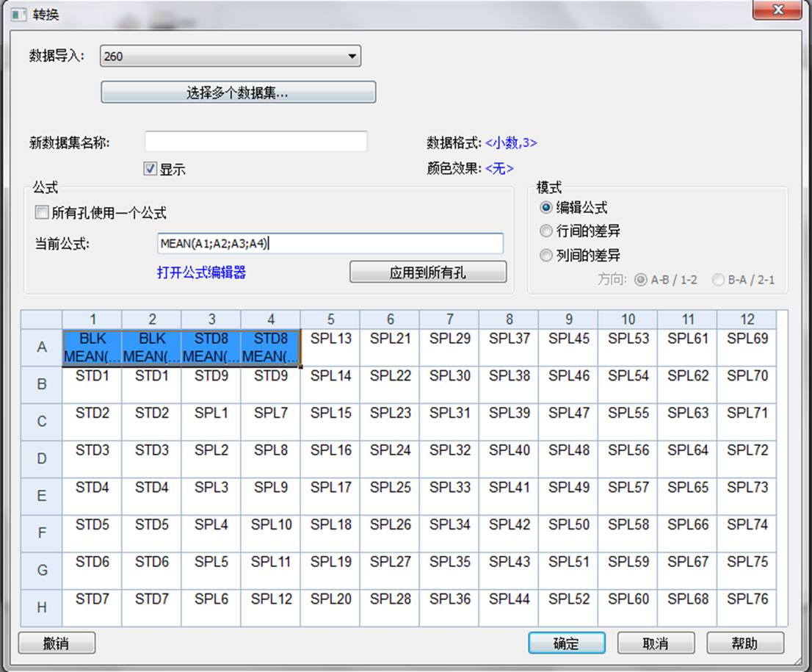Select row header D in plate grid

pos(42,459)
